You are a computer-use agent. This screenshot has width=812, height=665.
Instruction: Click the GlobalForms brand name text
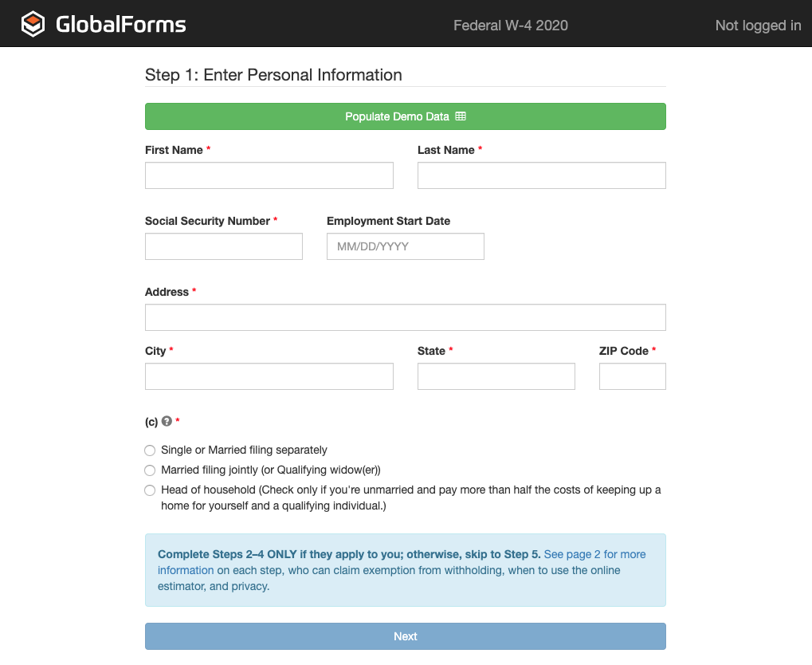120,25
